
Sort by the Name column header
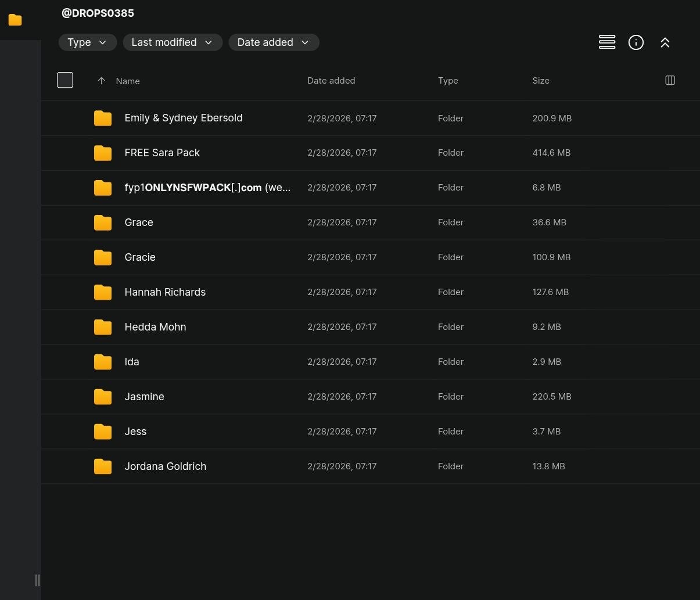click(x=128, y=81)
